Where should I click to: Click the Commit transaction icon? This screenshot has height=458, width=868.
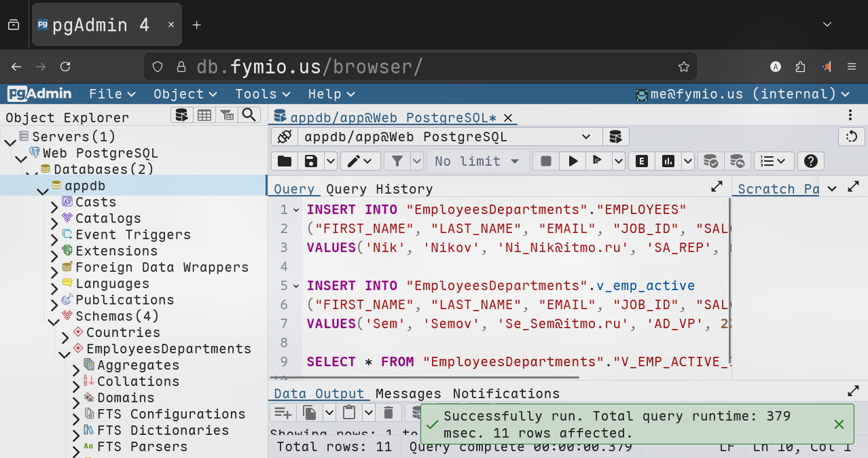click(710, 161)
